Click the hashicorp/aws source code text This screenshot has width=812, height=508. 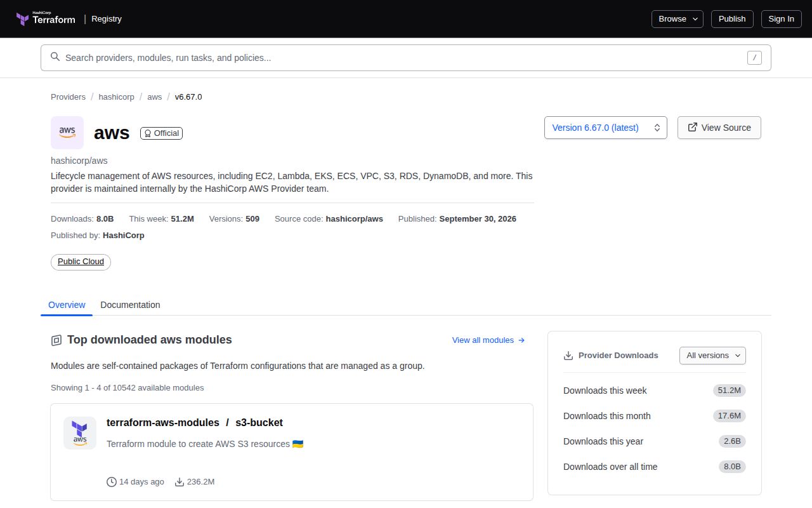click(355, 219)
